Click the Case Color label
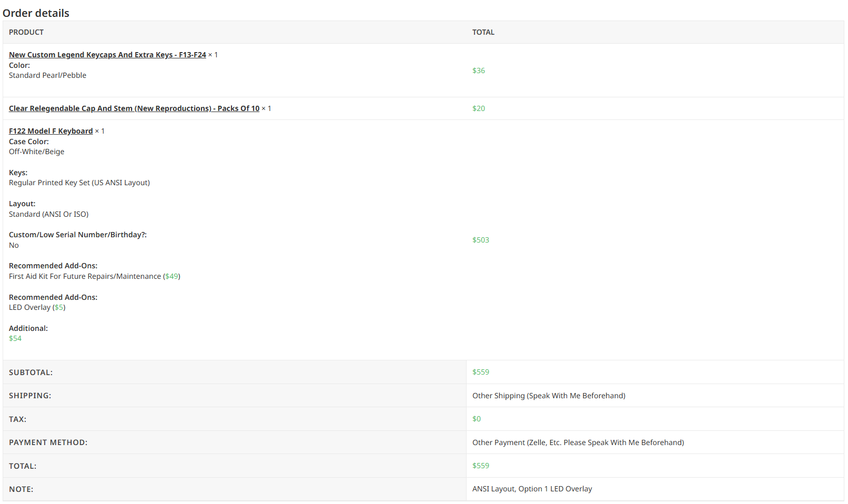Screen dimensions: 848x504 (29, 142)
